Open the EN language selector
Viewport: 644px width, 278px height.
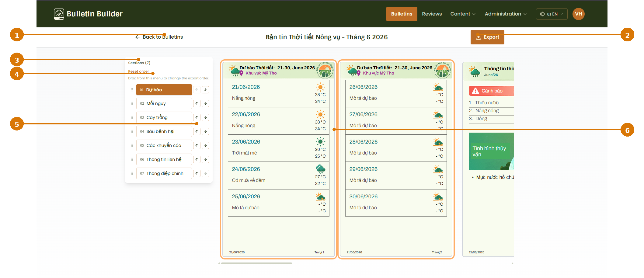click(x=552, y=14)
